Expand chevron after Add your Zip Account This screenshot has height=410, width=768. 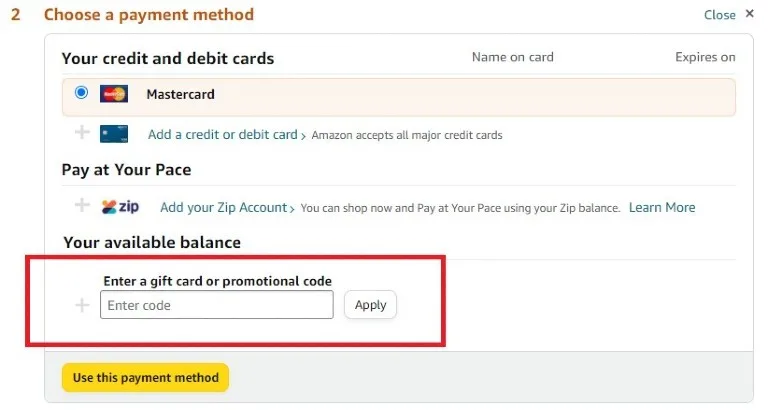[292, 208]
